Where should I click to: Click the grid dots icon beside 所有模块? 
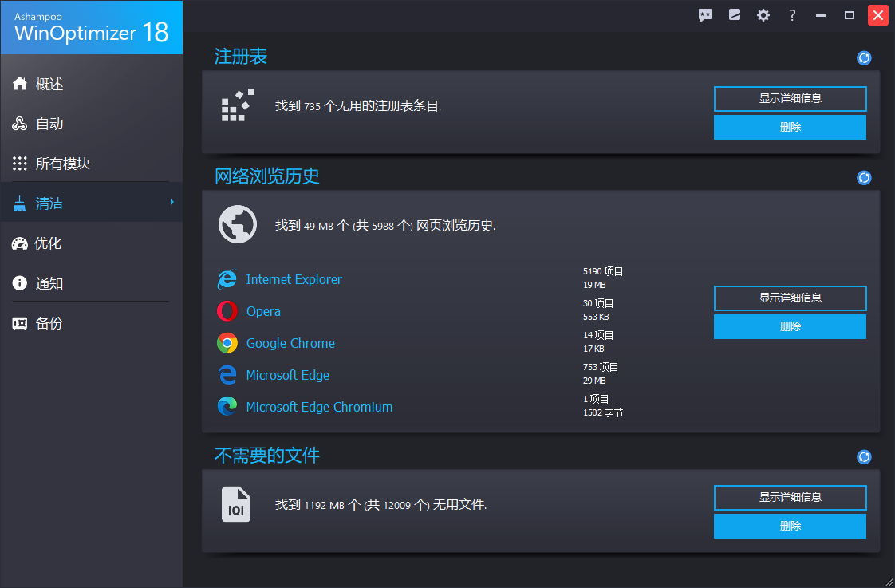(x=19, y=164)
